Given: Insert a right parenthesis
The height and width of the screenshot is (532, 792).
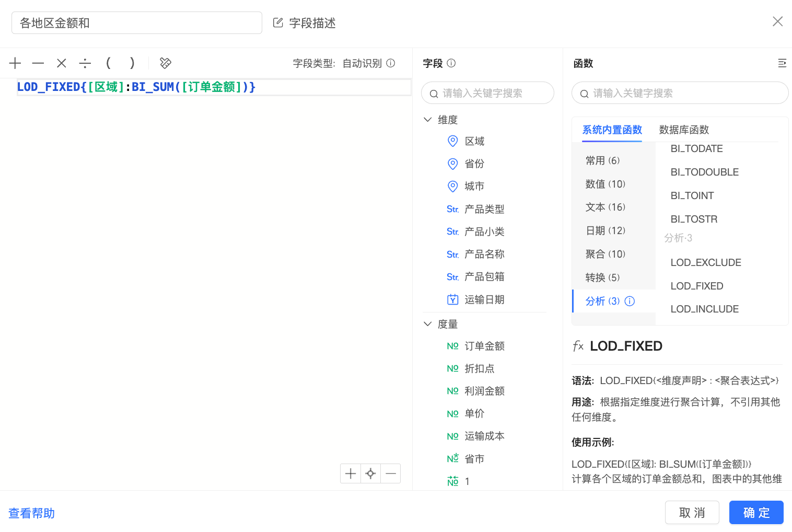Looking at the screenshot, I should click(132, 63).
